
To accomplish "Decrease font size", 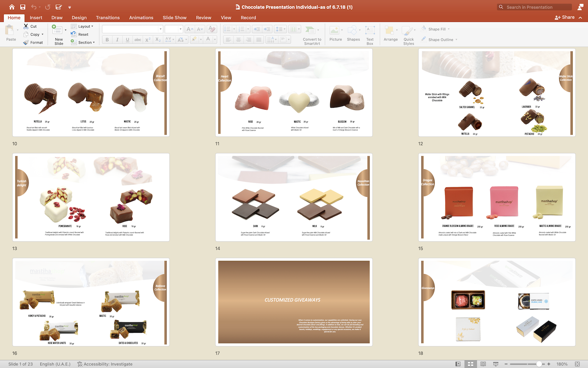I will point(200,29).
